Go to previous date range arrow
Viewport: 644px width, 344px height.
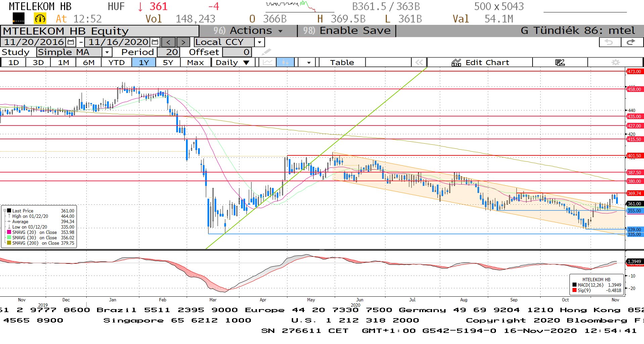tap(169, 42)
